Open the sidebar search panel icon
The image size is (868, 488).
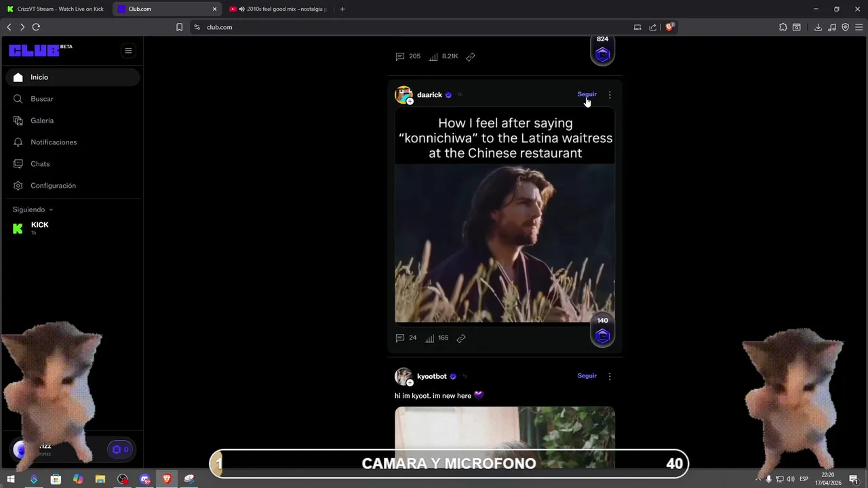(x=797, y=27)
